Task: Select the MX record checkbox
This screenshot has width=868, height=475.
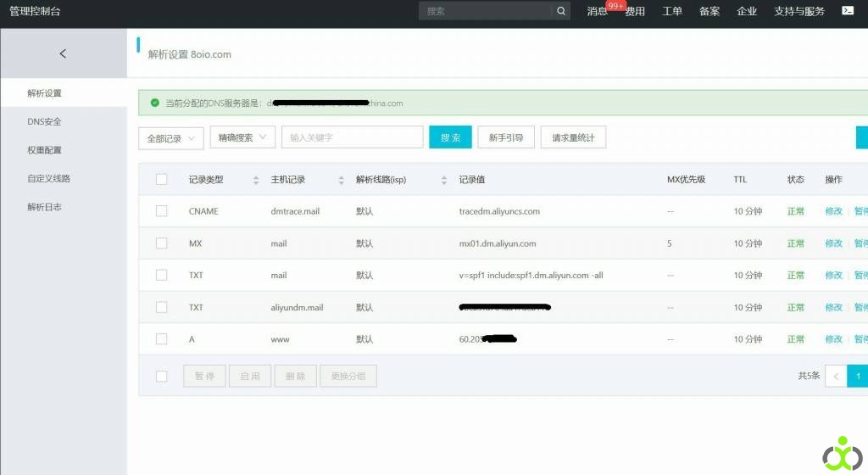Action: 161,243
